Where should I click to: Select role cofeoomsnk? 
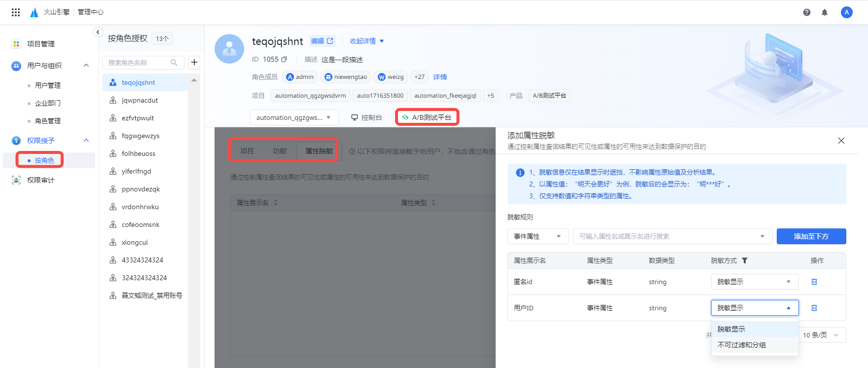145,224
